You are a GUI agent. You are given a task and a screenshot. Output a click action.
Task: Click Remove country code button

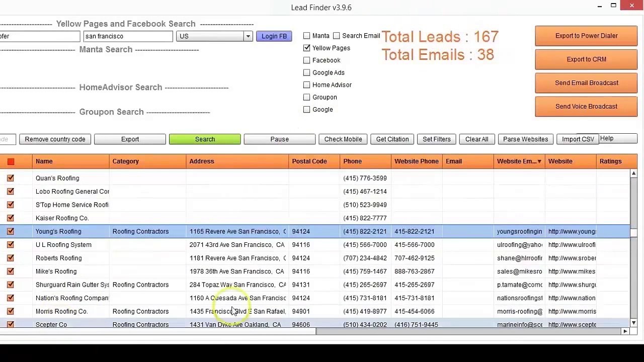[55, 139]
